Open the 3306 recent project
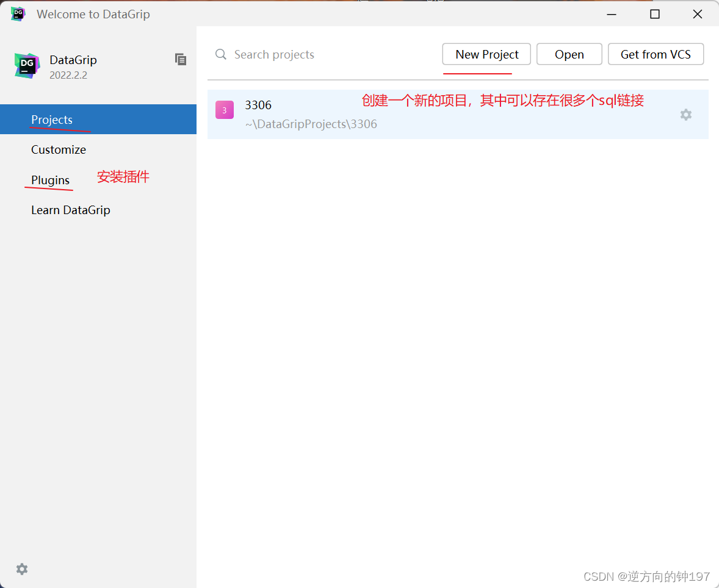 (x=458, y=114)
